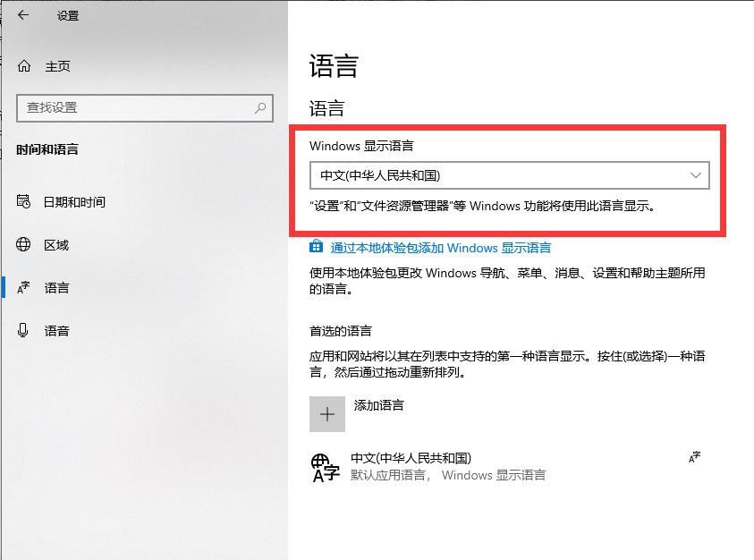The image size is (754, 560).
Task: Click the search magnifier in 查找设置 box
Action: [260, 107]
